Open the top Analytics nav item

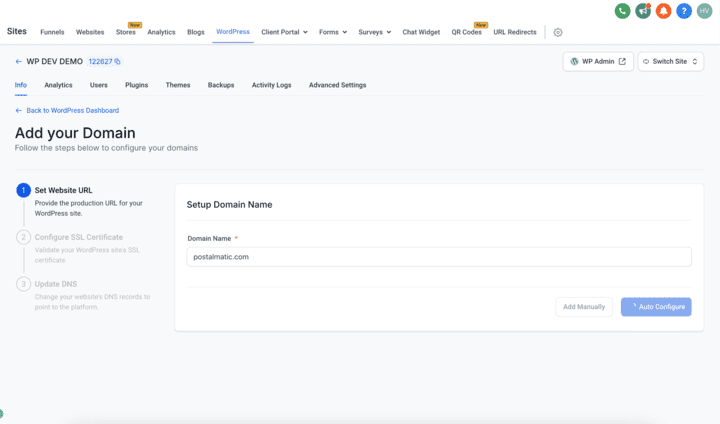click(161, 32)
